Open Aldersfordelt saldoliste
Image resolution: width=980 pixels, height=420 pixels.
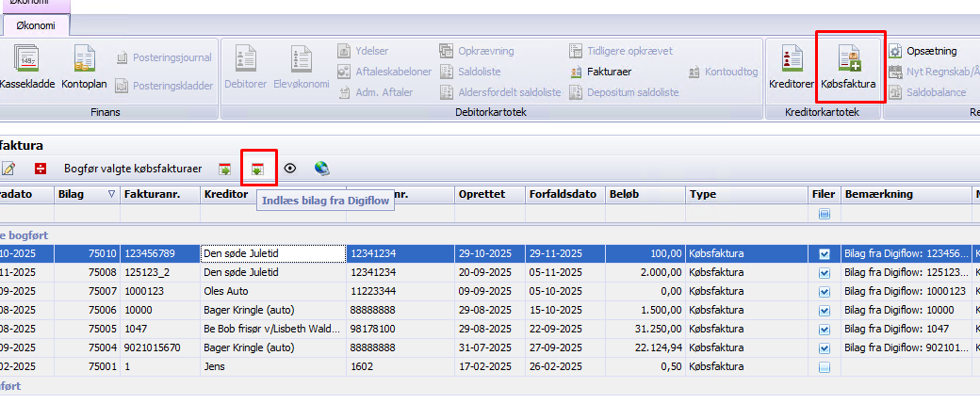(x=500, y=92)
